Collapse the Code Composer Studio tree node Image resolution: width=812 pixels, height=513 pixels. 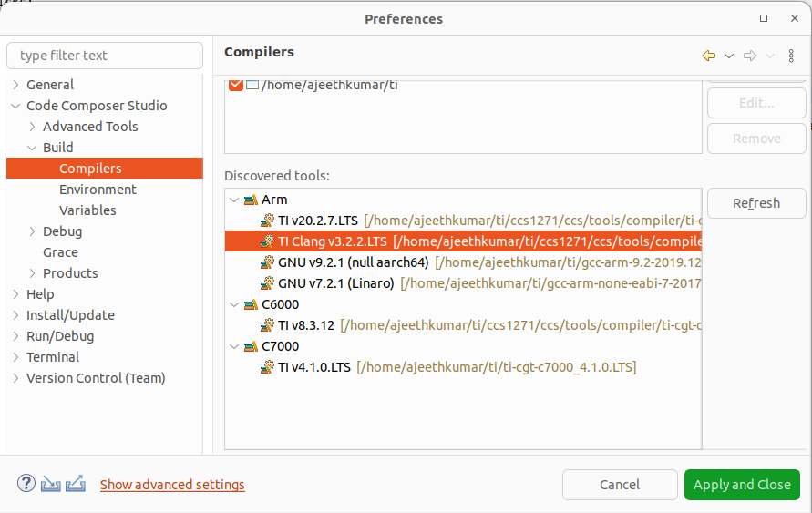point(15,106)
